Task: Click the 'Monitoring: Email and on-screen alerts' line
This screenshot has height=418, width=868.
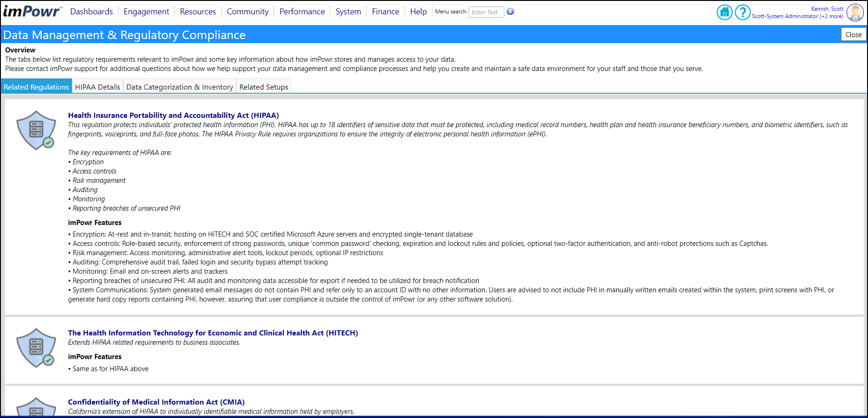Action: coord(148,271)
